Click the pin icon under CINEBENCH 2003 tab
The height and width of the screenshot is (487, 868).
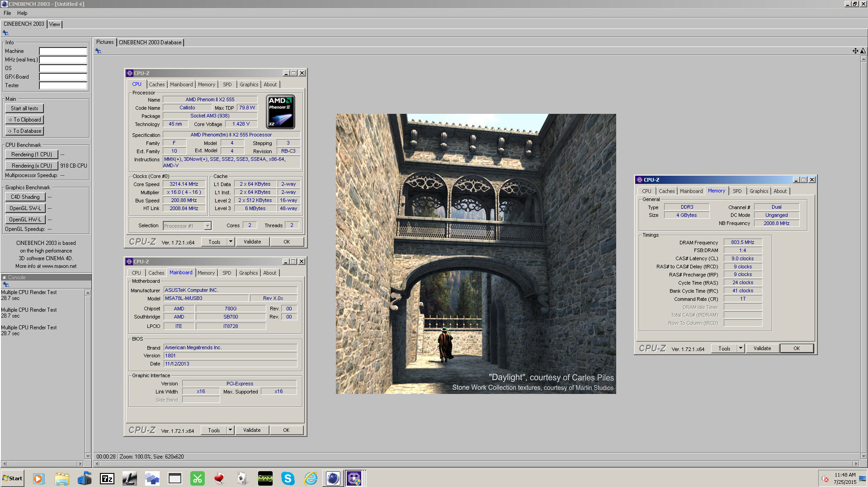[x=5, y=33]
